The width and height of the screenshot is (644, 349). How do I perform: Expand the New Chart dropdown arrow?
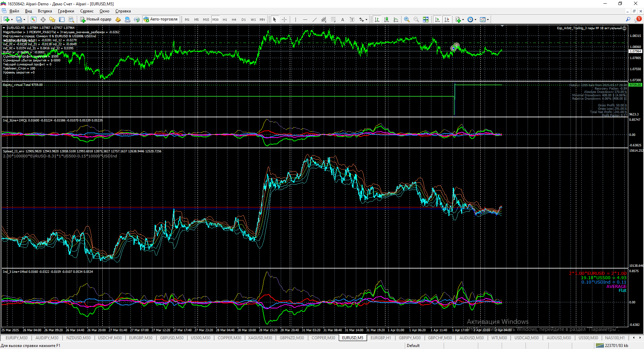click(x=12, y=19)
